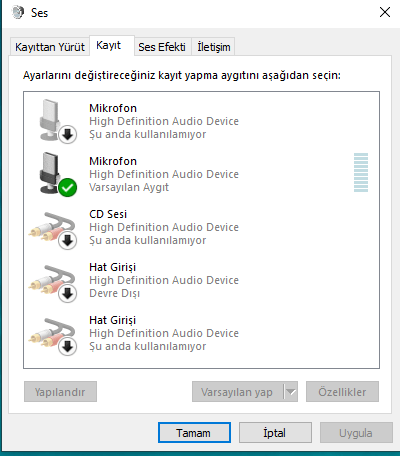The image size is (400, 456).
Task: Click the İptal button
Action: tap(275, 433)
